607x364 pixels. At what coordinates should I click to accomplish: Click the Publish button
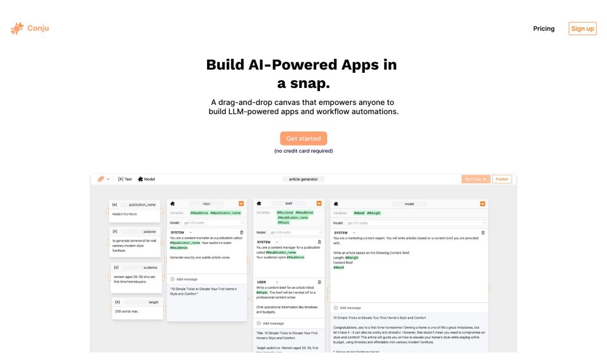click(502, 179)
